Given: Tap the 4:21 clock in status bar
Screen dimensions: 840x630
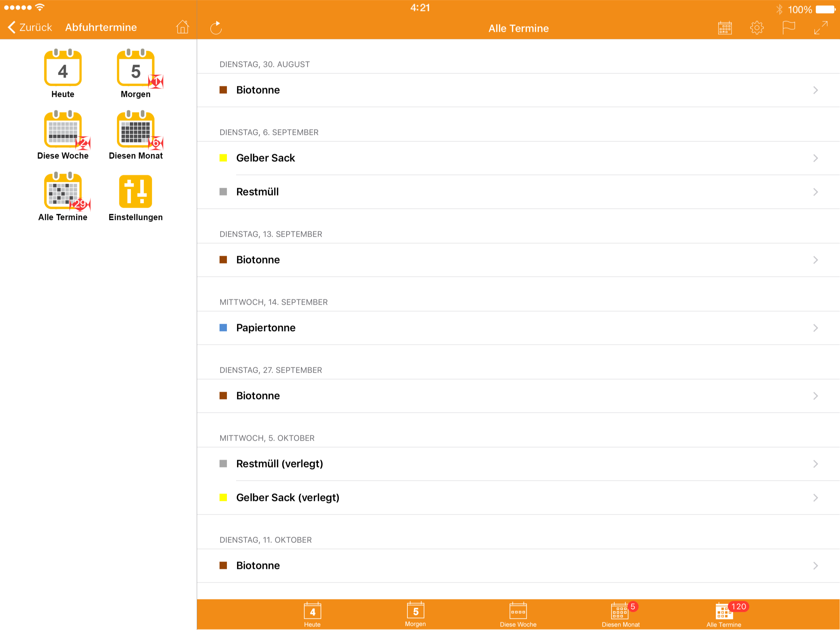Looking at the screenshot, I should [x=420, y=8].
